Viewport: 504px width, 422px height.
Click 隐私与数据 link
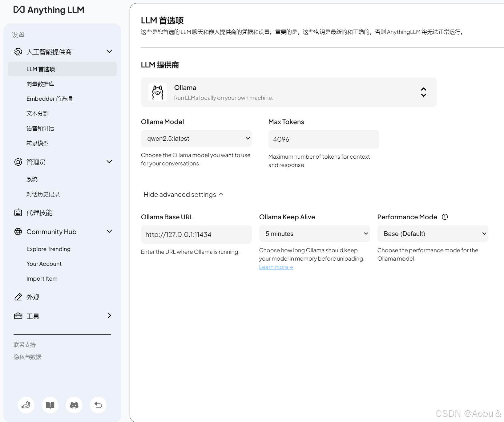coord(27,357)
